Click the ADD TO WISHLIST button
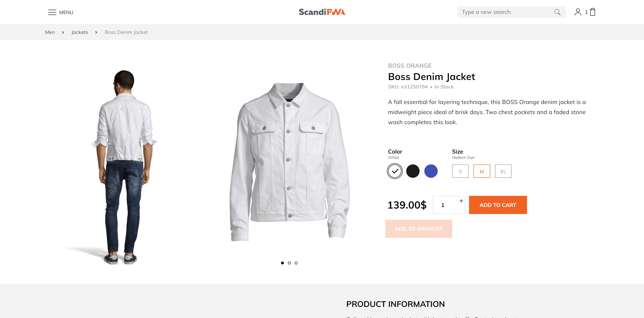 [419, 229]
